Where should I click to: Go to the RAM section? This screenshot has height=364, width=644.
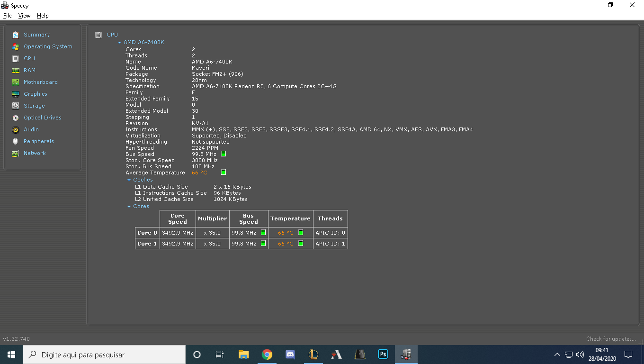coord(29,70)
